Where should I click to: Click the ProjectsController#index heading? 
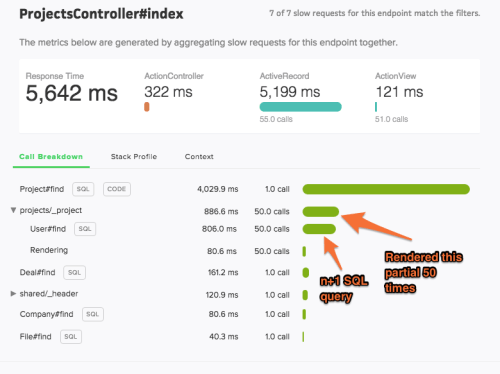click(101, 14)
